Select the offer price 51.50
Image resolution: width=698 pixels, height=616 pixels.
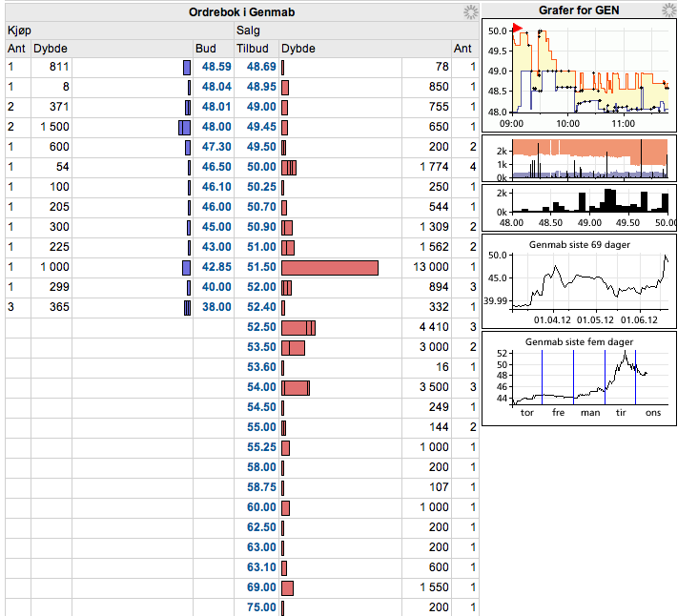point(261,267)
